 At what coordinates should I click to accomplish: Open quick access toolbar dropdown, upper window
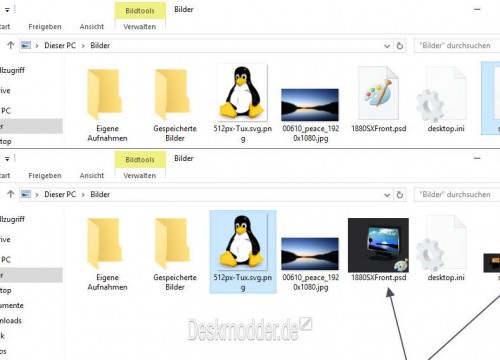[x=7, y=10]
